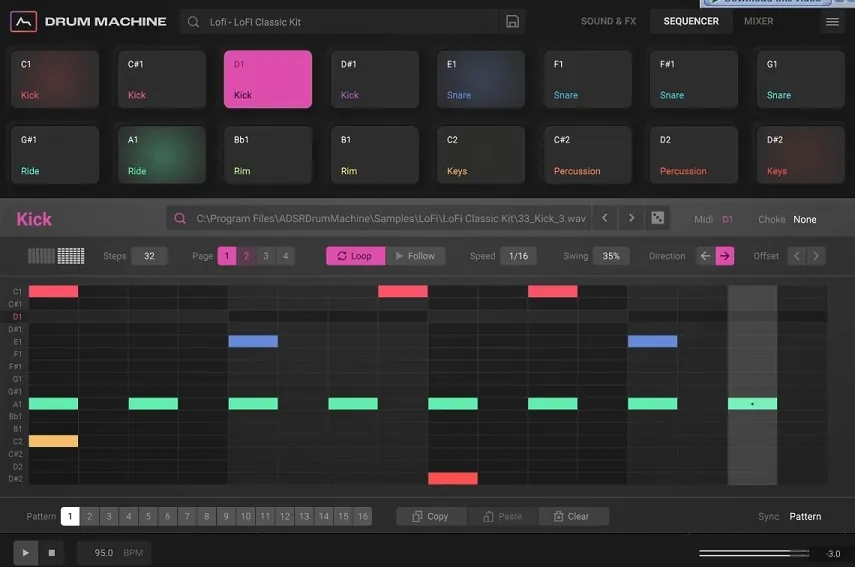This screenshot has height=567, width=855.
Task: Switch to Sound & FX tab
Action: click(608, 21)
